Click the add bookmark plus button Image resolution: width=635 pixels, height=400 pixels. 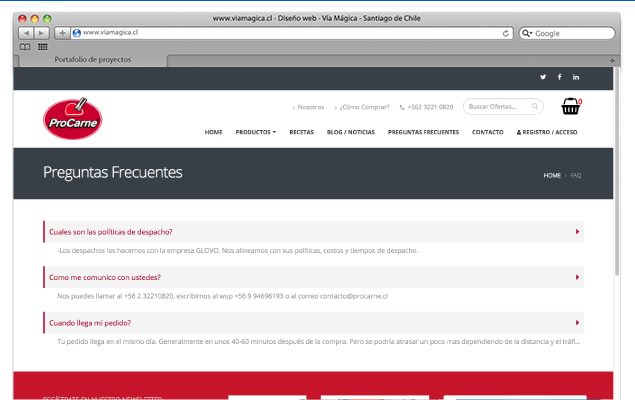tap(62, 33)
